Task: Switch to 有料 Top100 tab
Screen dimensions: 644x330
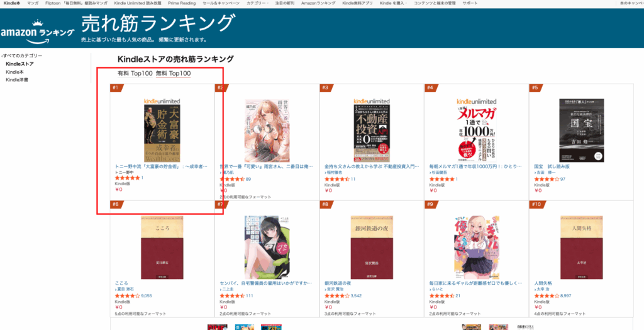Action: point(135,74)
